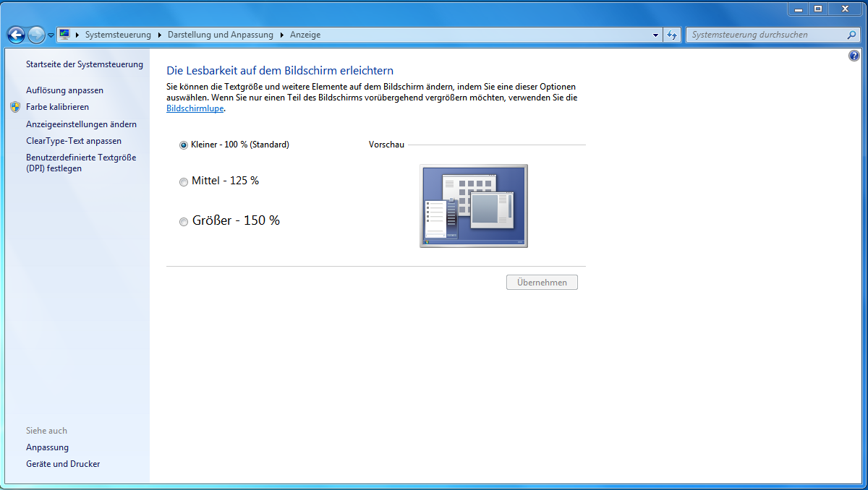Open the ClearType-Text anpassen link
The height and width of the screenshot is (490, 868).
click(74, 141)
